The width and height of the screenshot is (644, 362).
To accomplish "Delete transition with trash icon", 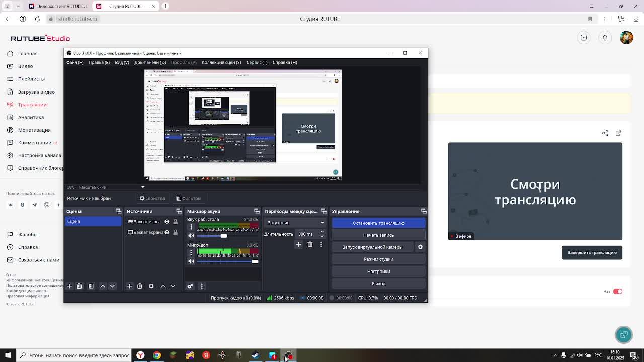I will pos(310,244).
